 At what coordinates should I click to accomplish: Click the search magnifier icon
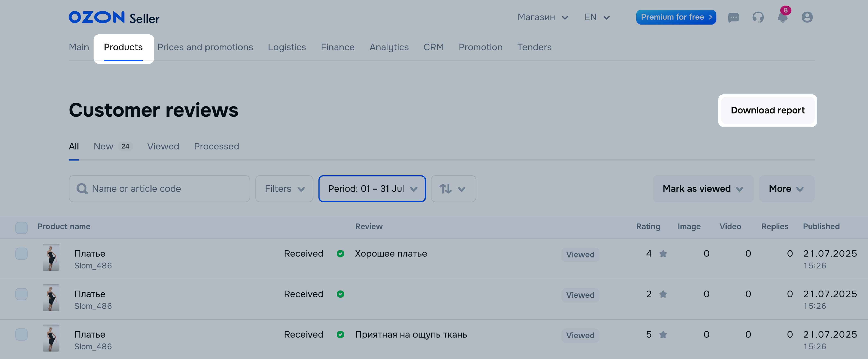coord(82,189)
